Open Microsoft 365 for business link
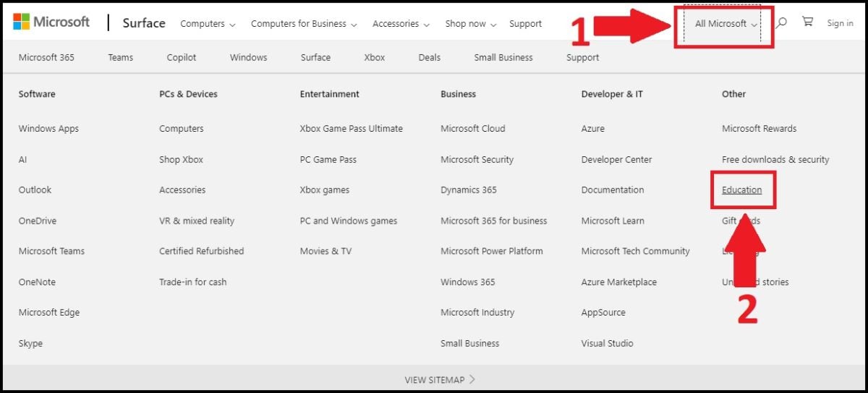 point(494,221)
